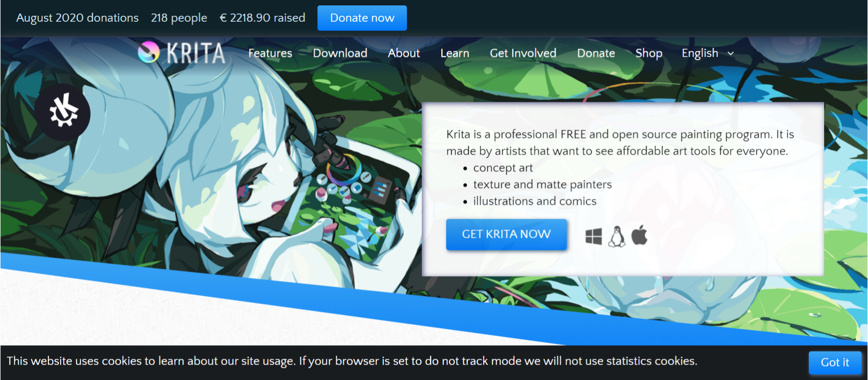
Task: Open the Learn section
Action: point(455,53)
